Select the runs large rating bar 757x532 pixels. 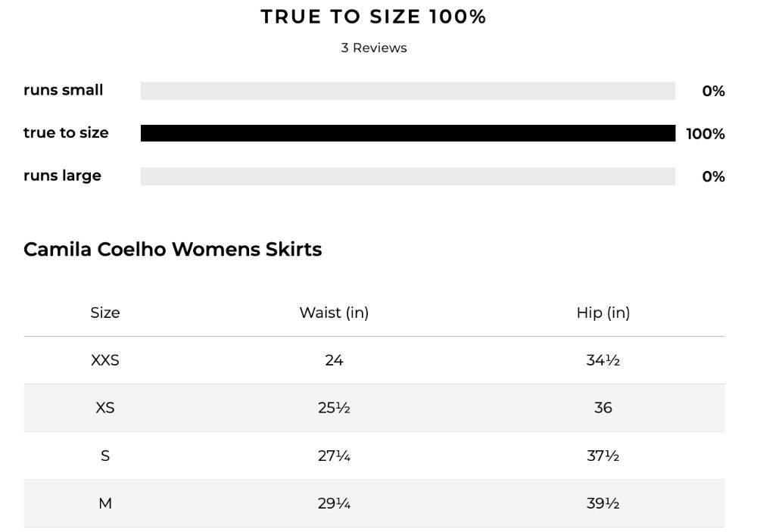click(408, 176)
